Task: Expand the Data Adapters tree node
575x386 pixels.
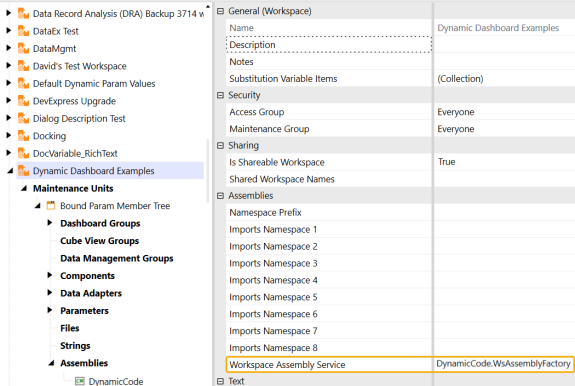Action: (x=50, y=293)
